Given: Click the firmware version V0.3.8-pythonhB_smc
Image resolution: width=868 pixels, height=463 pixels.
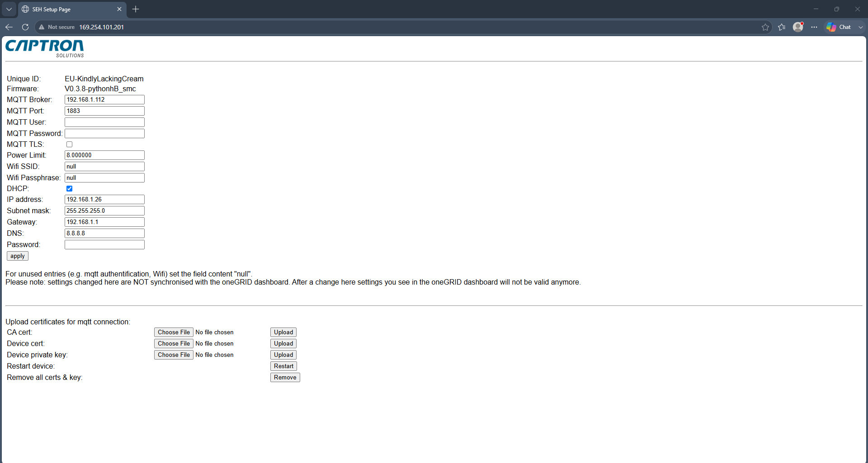Looking at the screenshot, I should point(100,89).
